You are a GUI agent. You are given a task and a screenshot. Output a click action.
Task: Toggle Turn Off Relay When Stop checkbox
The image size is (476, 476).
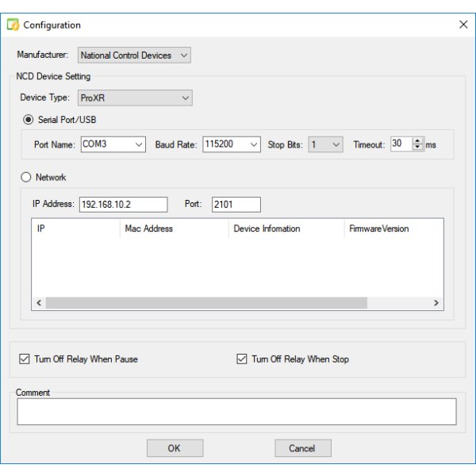click(x=242, y=359)
